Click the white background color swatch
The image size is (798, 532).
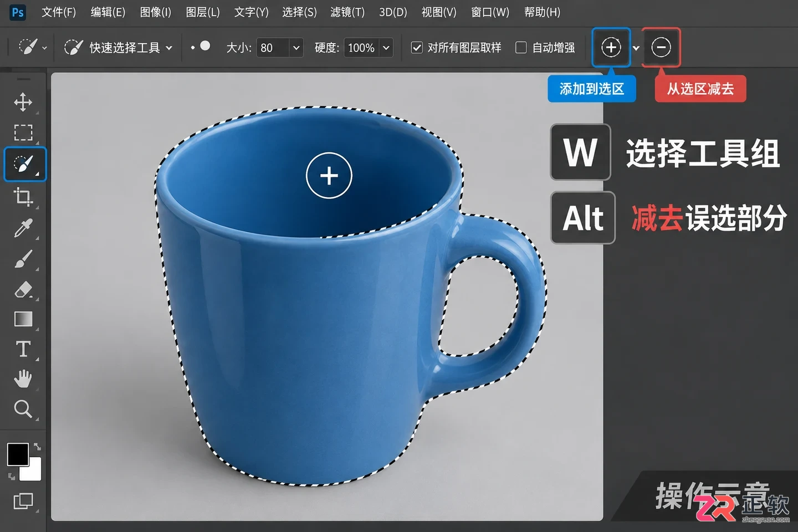point(33,471)
